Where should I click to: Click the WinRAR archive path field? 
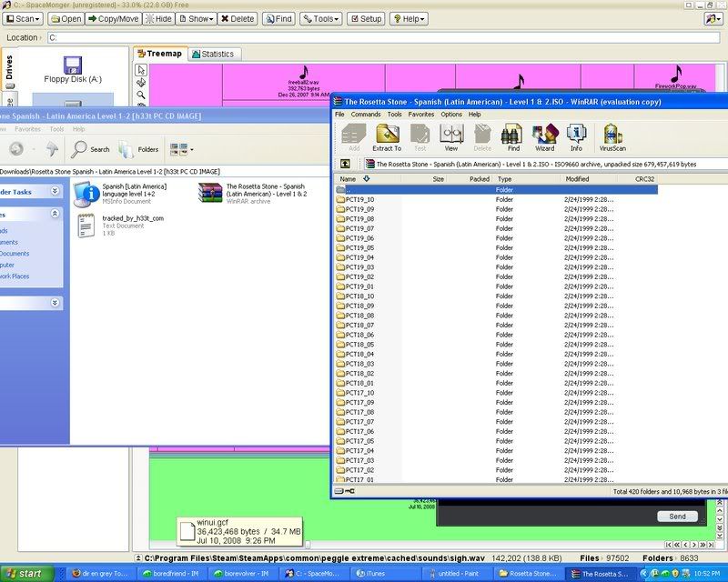tap(545, 164)
